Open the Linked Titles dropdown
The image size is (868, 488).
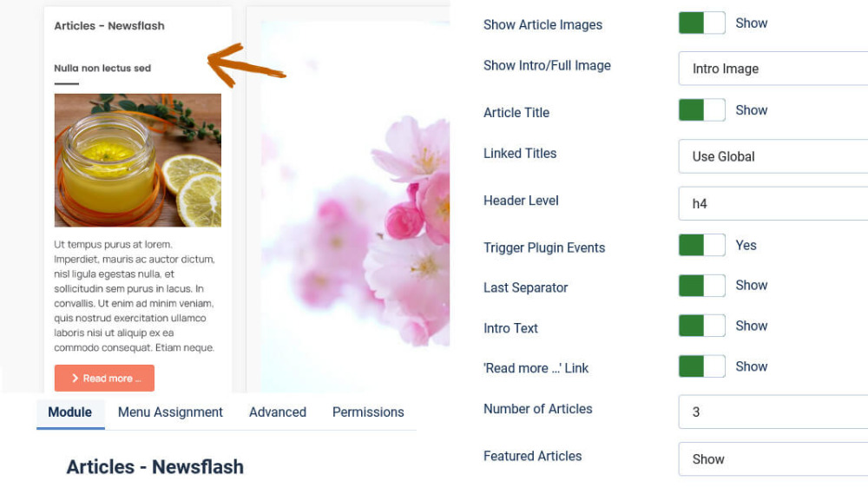773,156
